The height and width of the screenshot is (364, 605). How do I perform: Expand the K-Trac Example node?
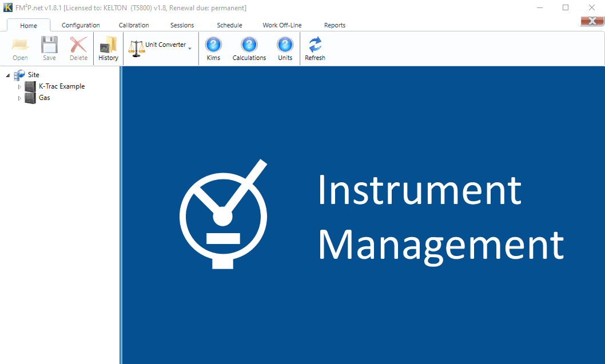click(x=18, y=86)
